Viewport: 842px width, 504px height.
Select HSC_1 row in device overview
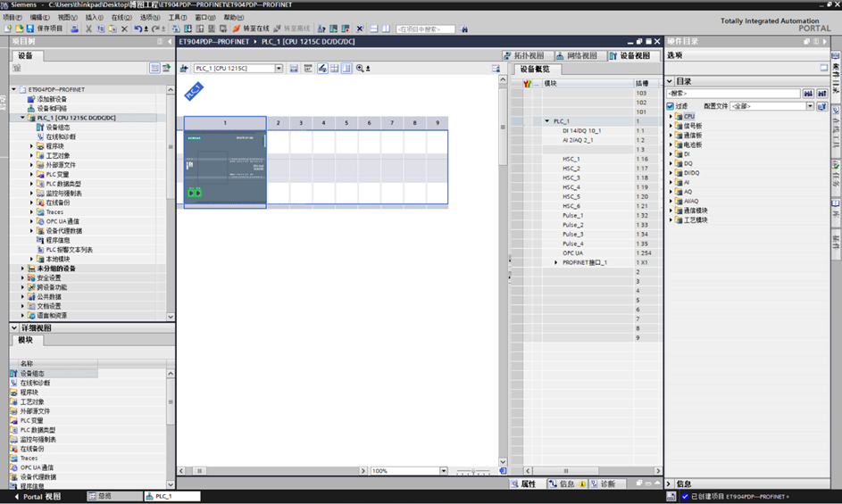point(586,159)
